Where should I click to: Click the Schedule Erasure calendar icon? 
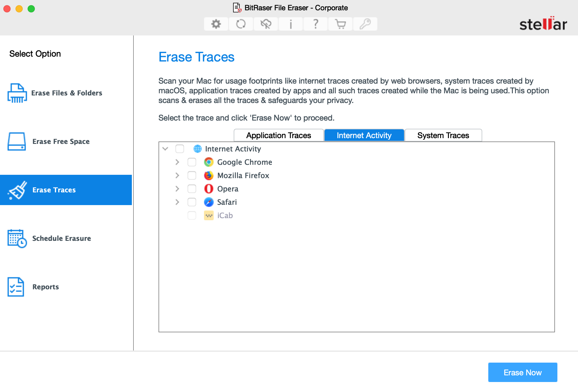point(17,238)
